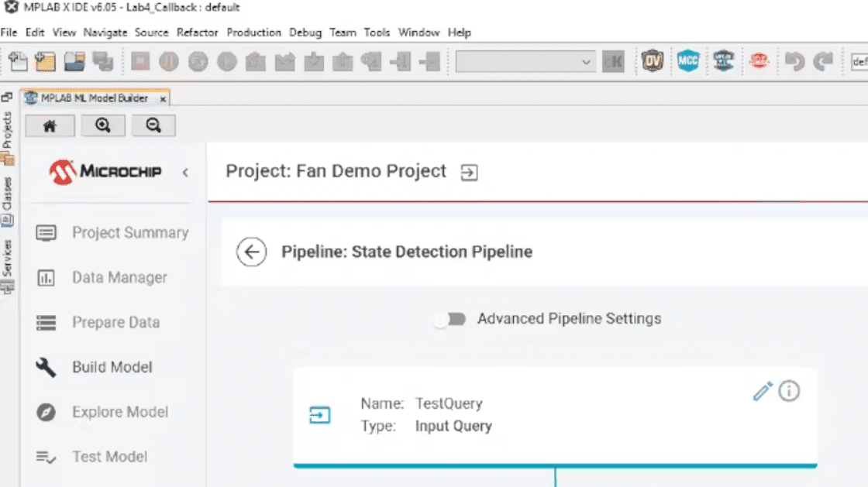The width and height of the screenshot is (868, 487).
Task: Click the greyed-out toolbar icon with an up arrow
Action: pos(343,61)
